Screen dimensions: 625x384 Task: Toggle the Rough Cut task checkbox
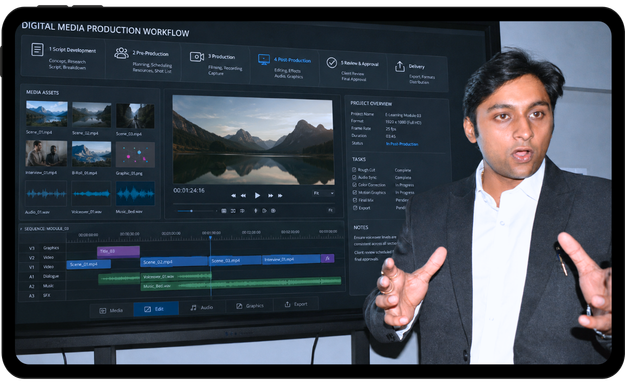click(x=354, y=169)
